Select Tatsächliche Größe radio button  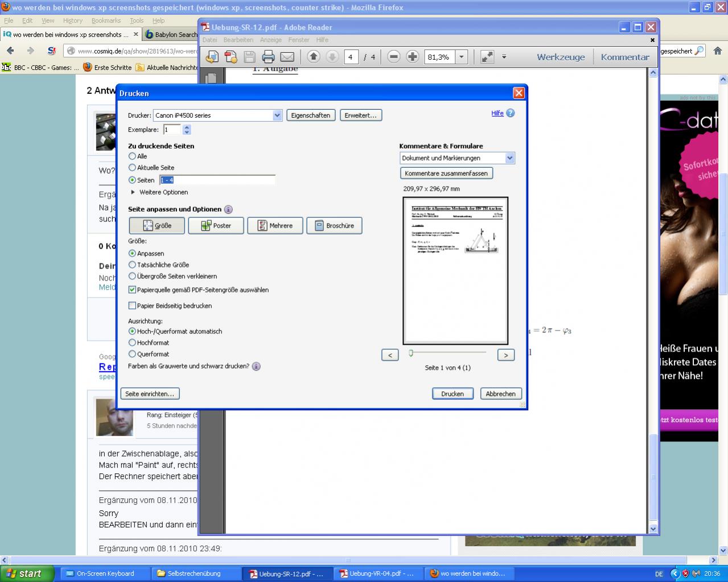[x=133, y=265]
